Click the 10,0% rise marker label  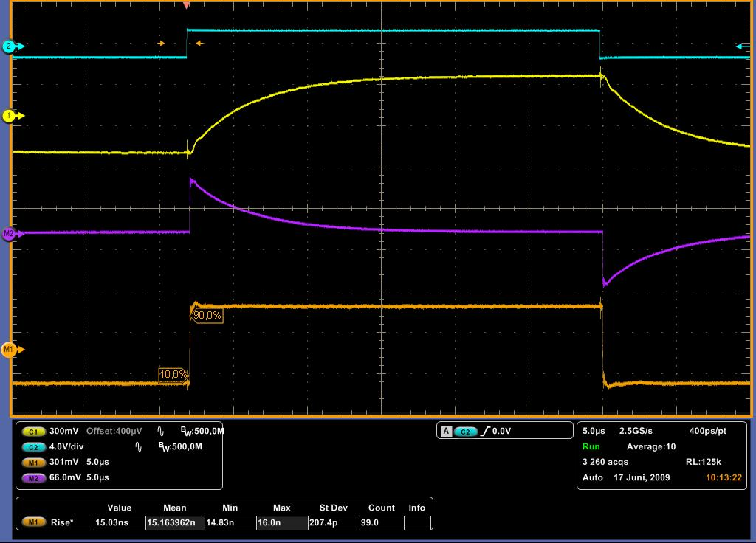click(x=173, y=374)
